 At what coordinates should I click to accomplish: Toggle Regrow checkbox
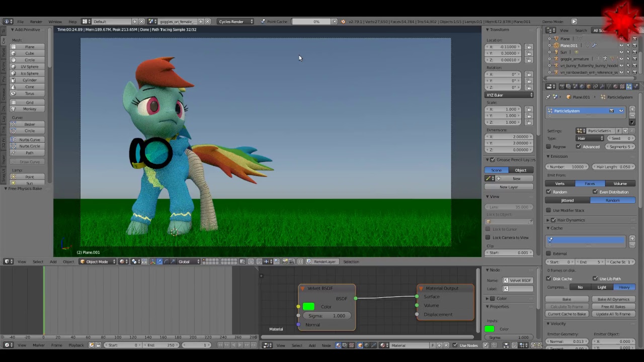pos(548,147)
